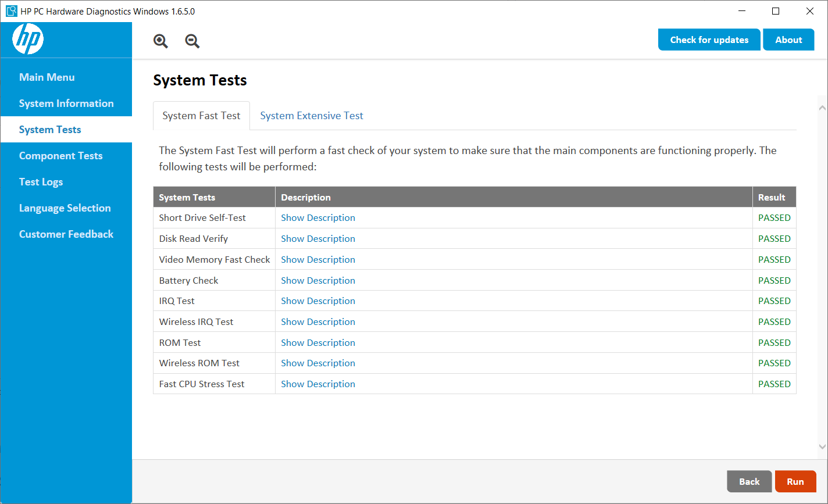This screenshot has width=828, height=504.
Task: Click the HP logo in sidebar
Action: (x=28, y=40)
